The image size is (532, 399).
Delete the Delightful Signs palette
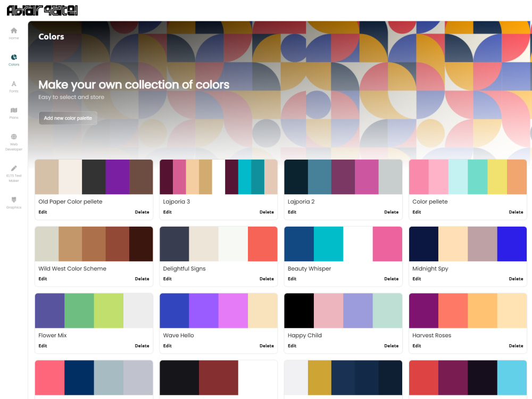pyautogui.click(x=267, y=279)
